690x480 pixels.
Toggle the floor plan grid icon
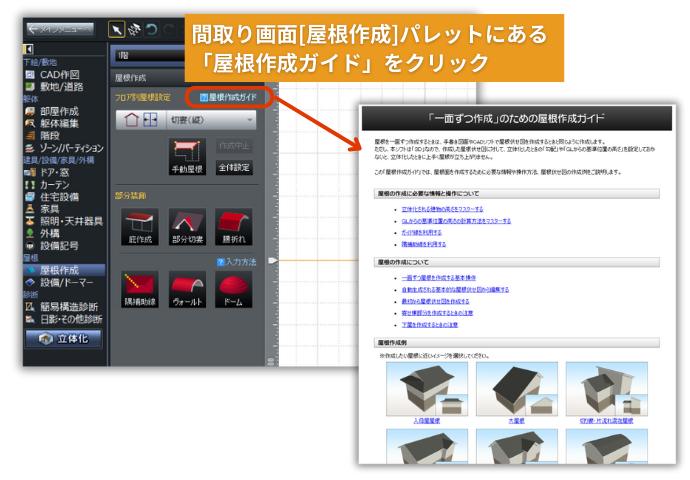tap(150, 119)
